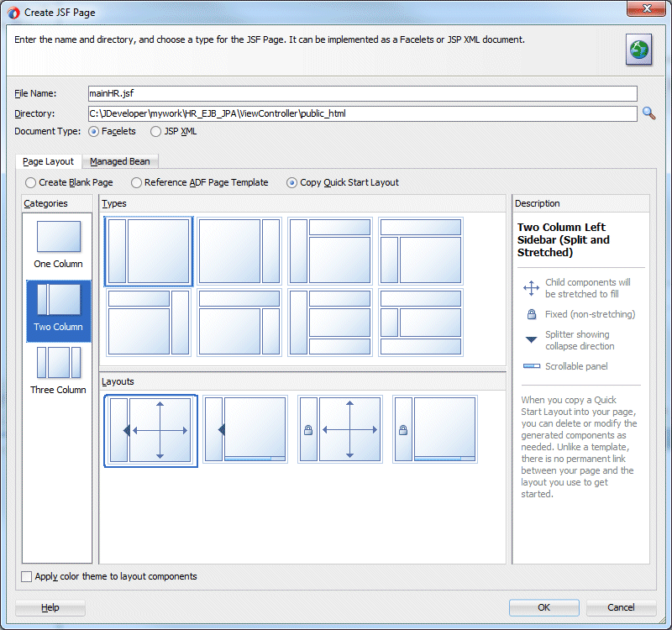Select split and scrolling layout option
The height and width of the screenshot is (630, 672).
tap(245, 429)
